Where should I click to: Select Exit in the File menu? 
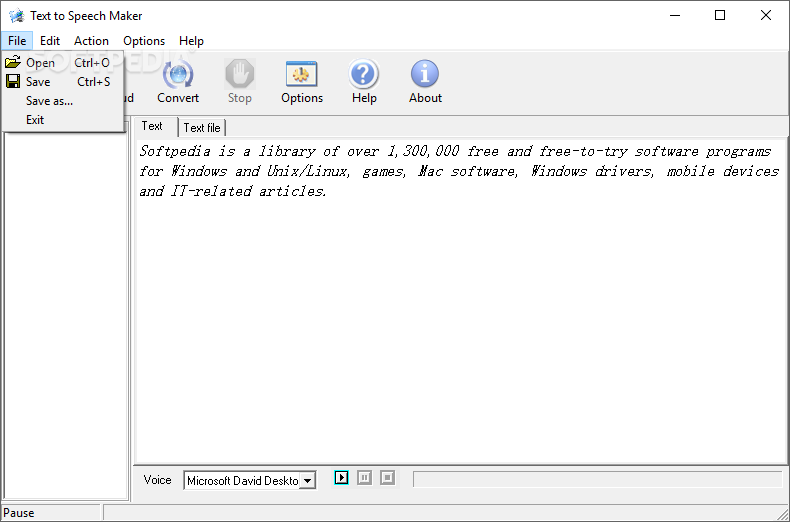click(x=63, y=120)
